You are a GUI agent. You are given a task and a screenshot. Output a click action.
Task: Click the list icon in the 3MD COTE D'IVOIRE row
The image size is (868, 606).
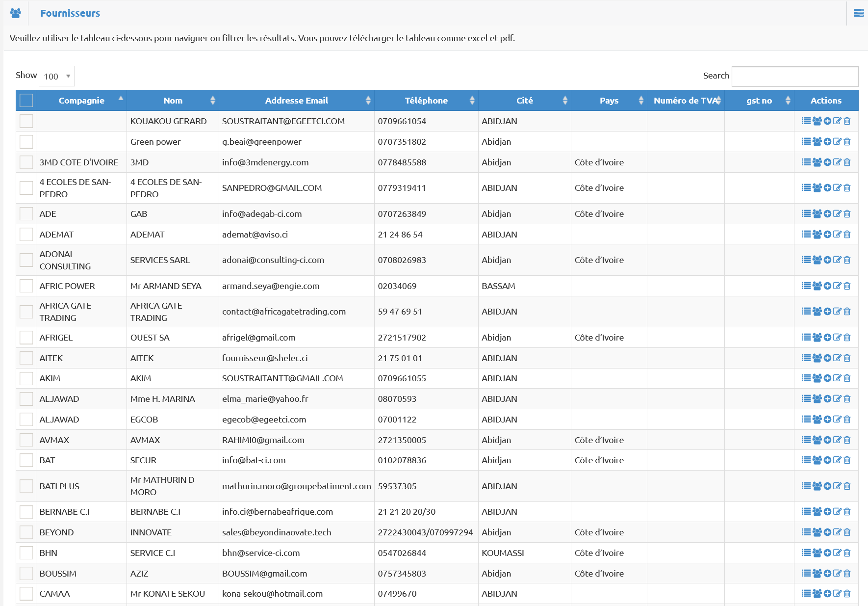click(x=806, y=162)
